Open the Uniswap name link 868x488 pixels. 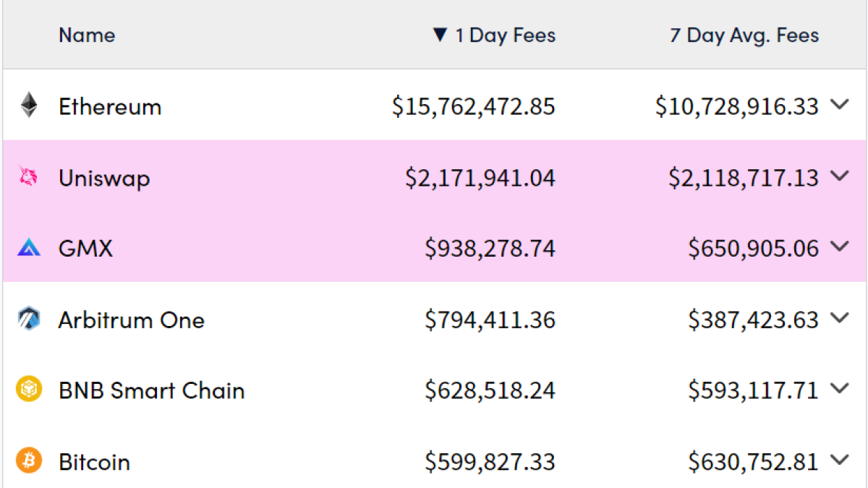(104, 177)
